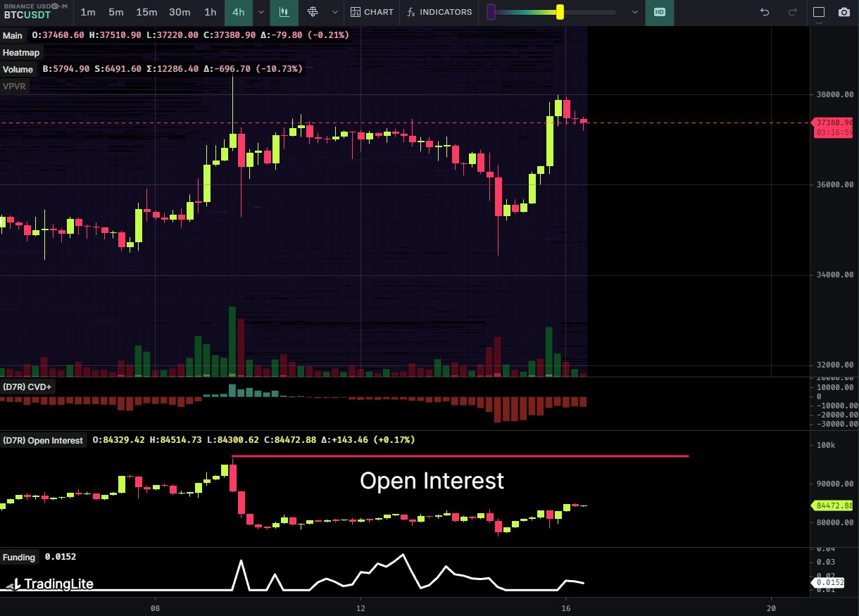Click the yellow heatmap slider handle

(560, 12)
